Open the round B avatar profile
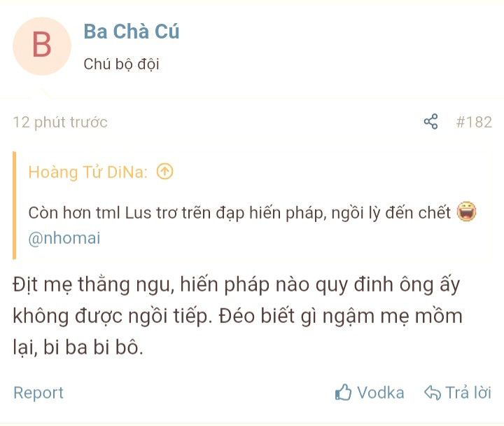This screenshot has height=426, width=504. [x=42, y=46]
